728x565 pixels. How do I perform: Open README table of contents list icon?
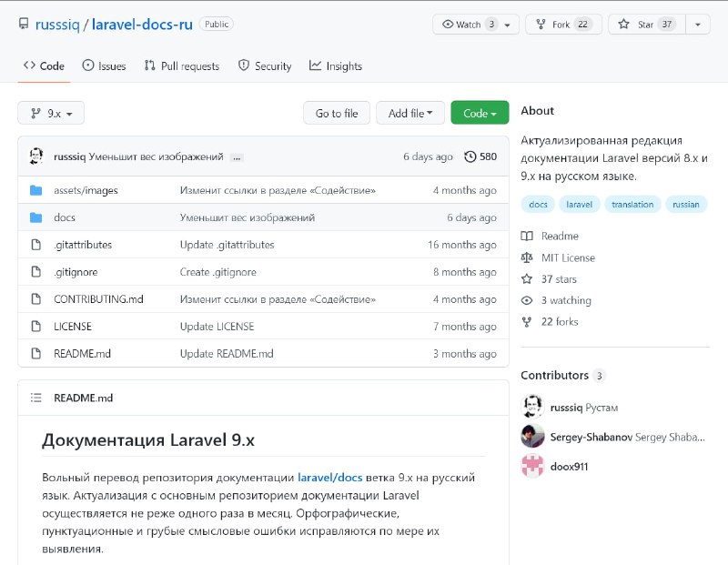tap(35, 398)
